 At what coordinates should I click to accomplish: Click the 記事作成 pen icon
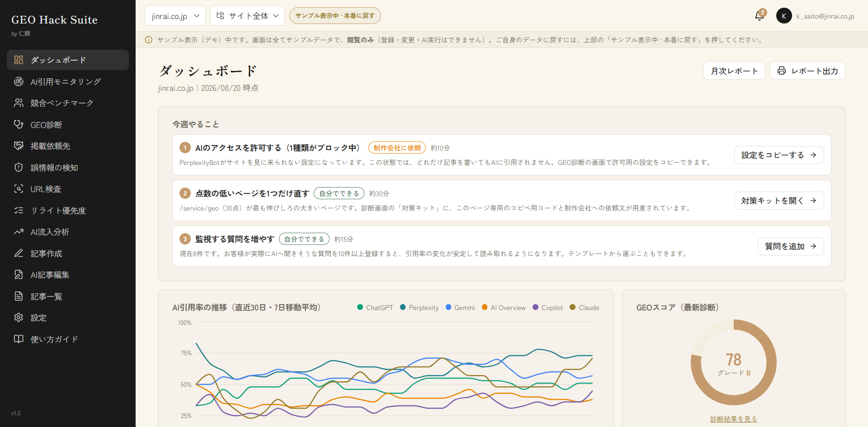click(x=19, y=253)
